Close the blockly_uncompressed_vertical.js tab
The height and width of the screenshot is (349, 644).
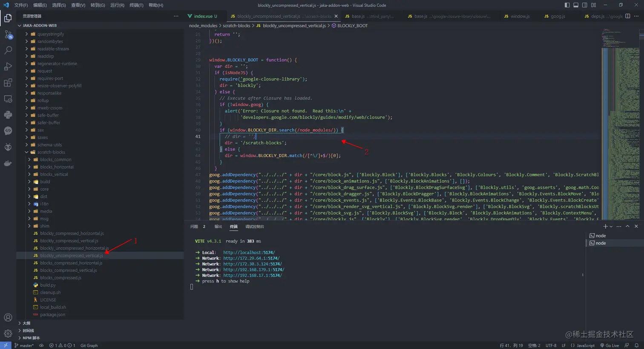tap(336, 16)
